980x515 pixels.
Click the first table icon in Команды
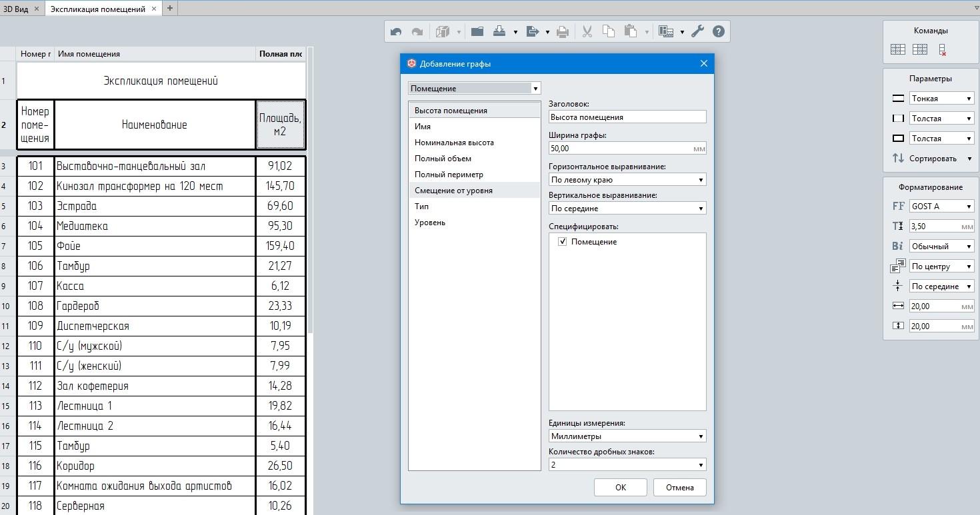pos(898,49)
